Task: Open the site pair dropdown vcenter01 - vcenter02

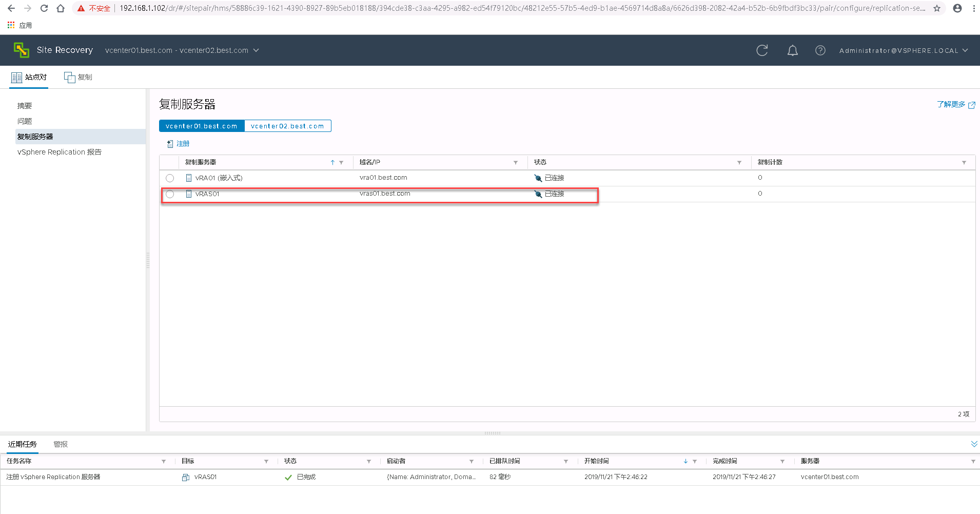Action: (182, 50)
